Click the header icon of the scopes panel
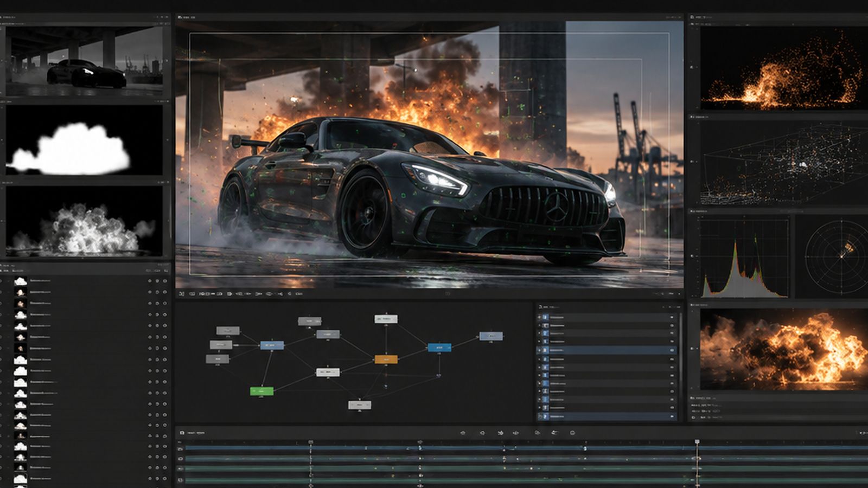 click(x=692, y=211)
